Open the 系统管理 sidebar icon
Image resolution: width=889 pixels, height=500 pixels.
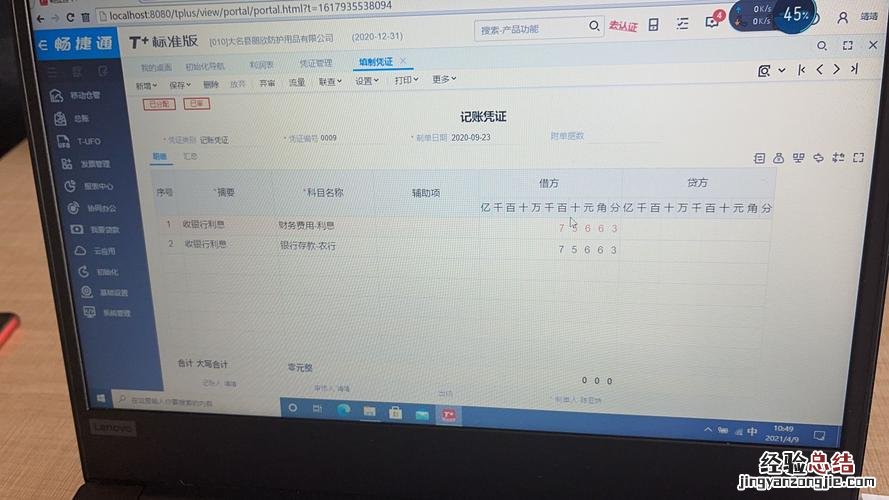[89, 312]
